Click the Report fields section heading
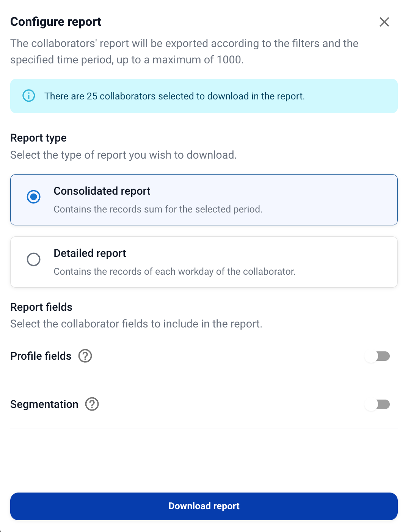The width and height of the screenshot is (408, 532). point(41,307)
